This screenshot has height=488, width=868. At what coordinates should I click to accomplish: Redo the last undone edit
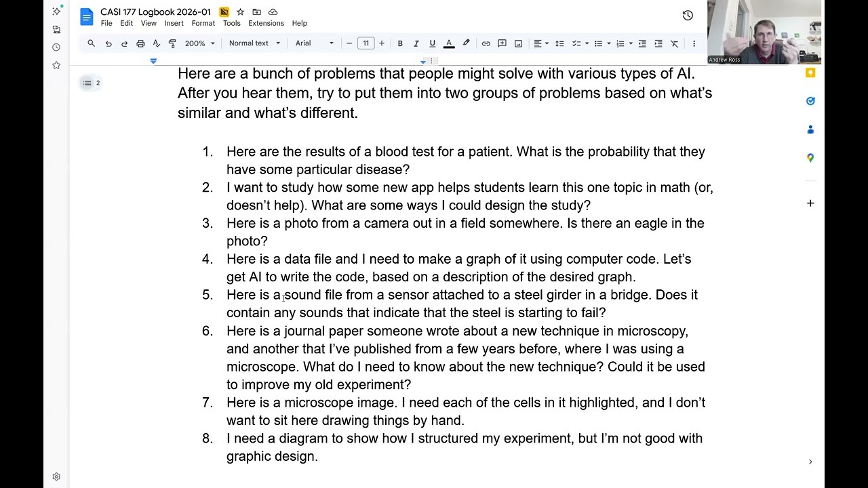(x=124, y=43)
